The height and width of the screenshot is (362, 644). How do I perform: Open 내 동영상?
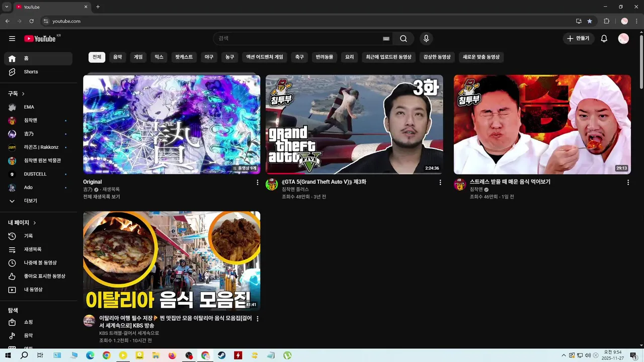pos(38,290)
